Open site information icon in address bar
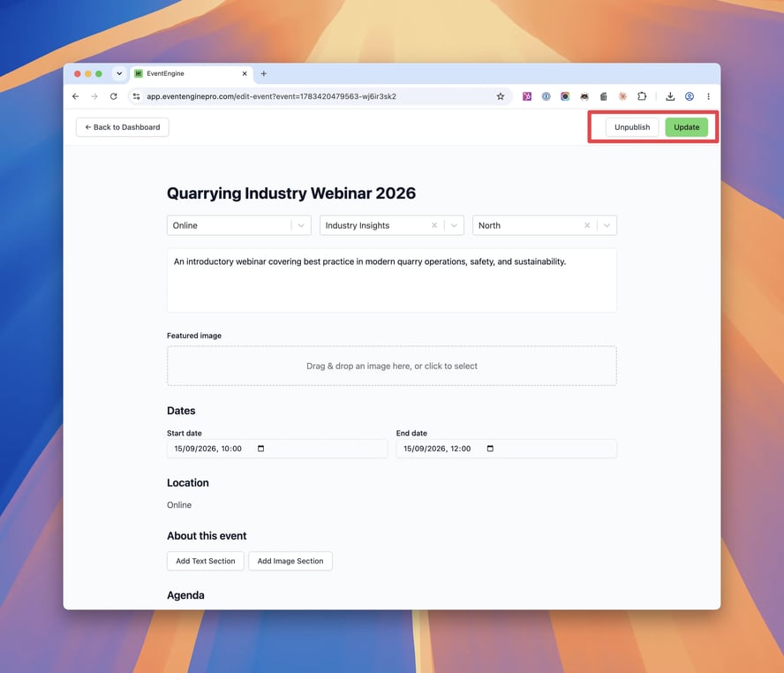784x673 pixels. [136, 96]
